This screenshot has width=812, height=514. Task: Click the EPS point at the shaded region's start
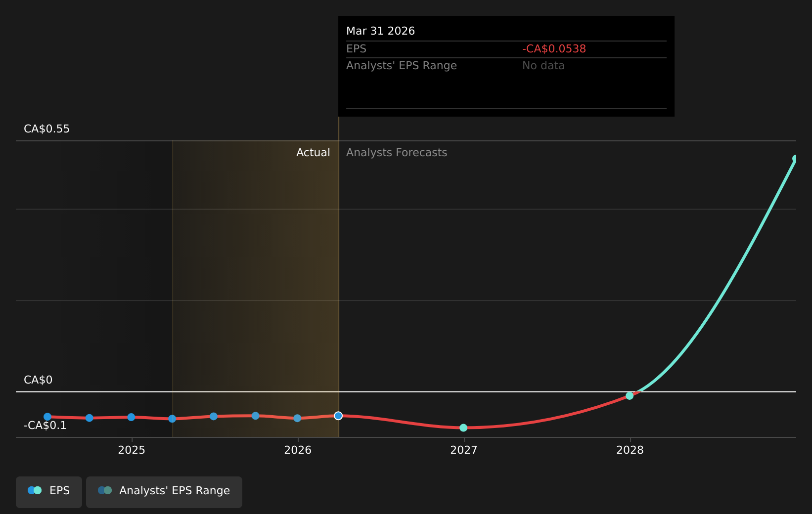click(x=172, y=419)
